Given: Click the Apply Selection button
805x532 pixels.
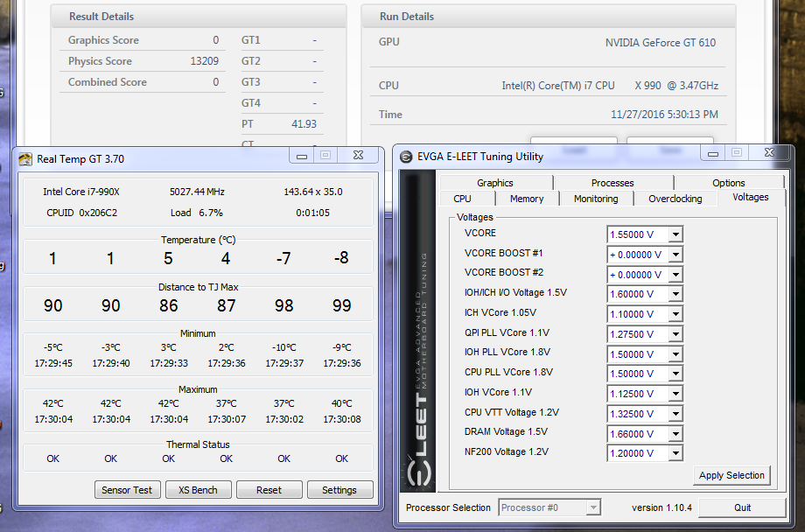Looking at the screenshot, I should (731, 475).
